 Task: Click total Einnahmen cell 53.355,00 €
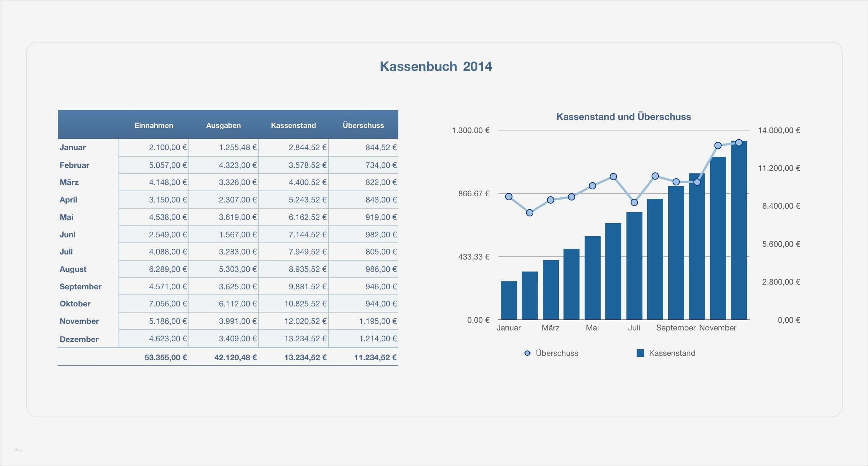pos(166,357)
